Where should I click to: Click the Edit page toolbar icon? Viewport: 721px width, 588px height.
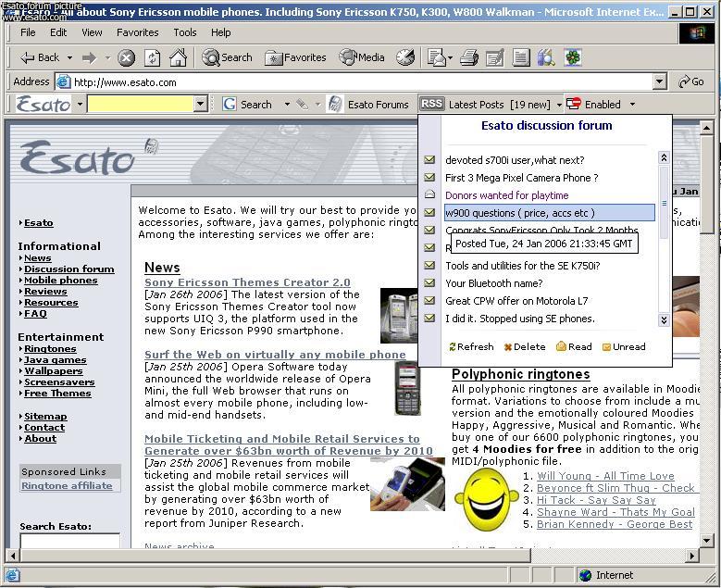coord(495,57)
